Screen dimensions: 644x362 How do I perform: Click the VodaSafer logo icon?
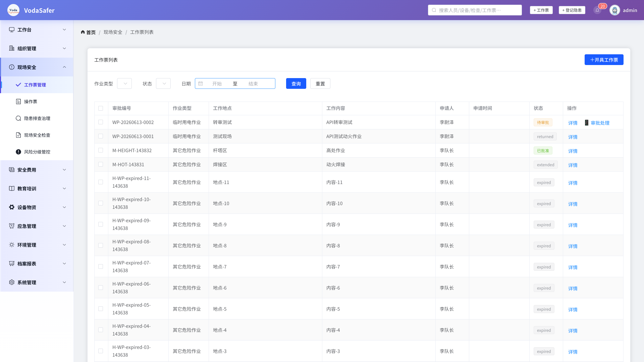pyautogui.click(x=13, y=10)
